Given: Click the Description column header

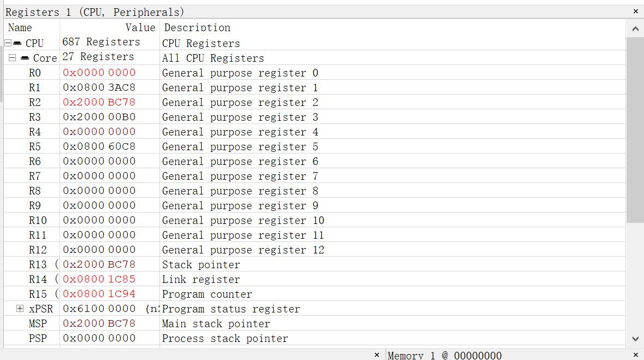Looking at the screenshot, I should (197, 27).
